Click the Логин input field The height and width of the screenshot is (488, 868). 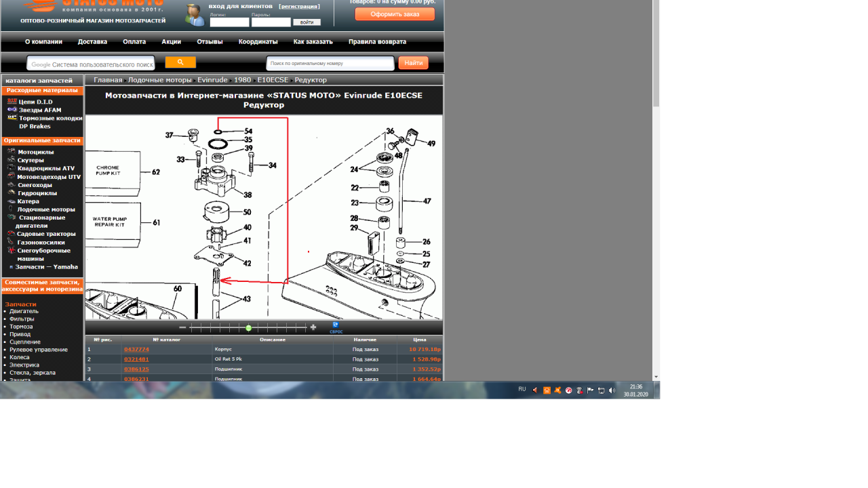coord(230,22)
